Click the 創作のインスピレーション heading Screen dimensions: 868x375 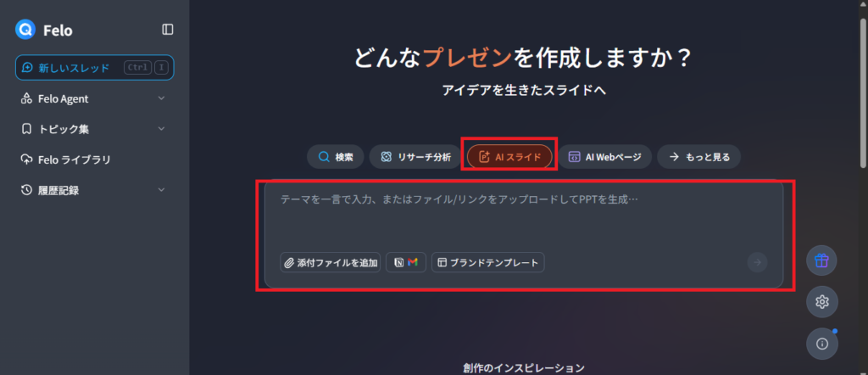click(524, 368)
